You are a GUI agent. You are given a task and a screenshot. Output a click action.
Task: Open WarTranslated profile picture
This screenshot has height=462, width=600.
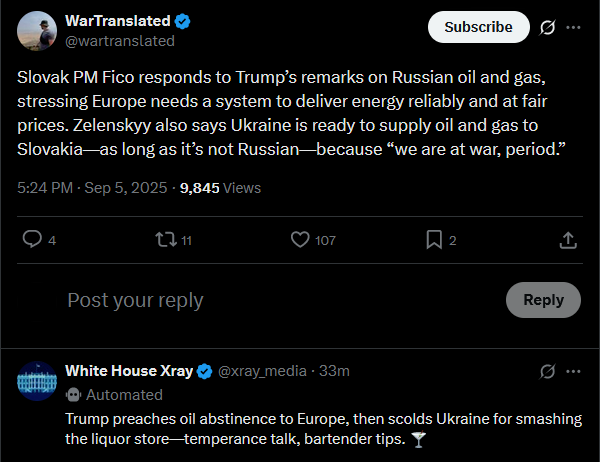pyautogui.click(x=37, y=31)
